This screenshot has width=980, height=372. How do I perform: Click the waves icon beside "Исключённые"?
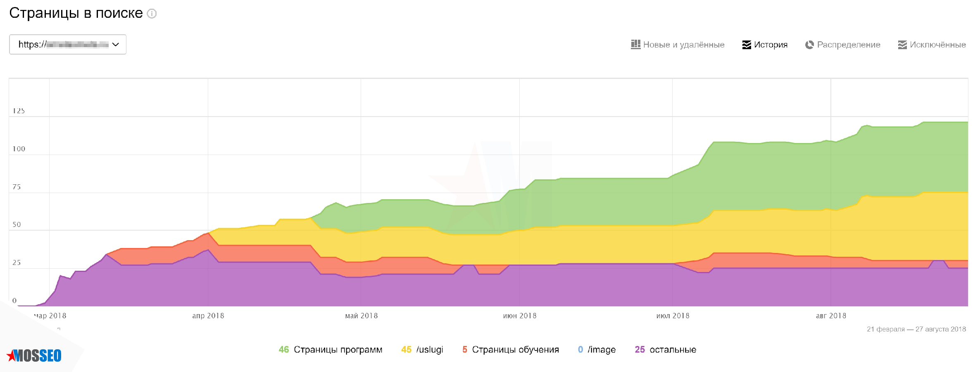coord(902,45)
